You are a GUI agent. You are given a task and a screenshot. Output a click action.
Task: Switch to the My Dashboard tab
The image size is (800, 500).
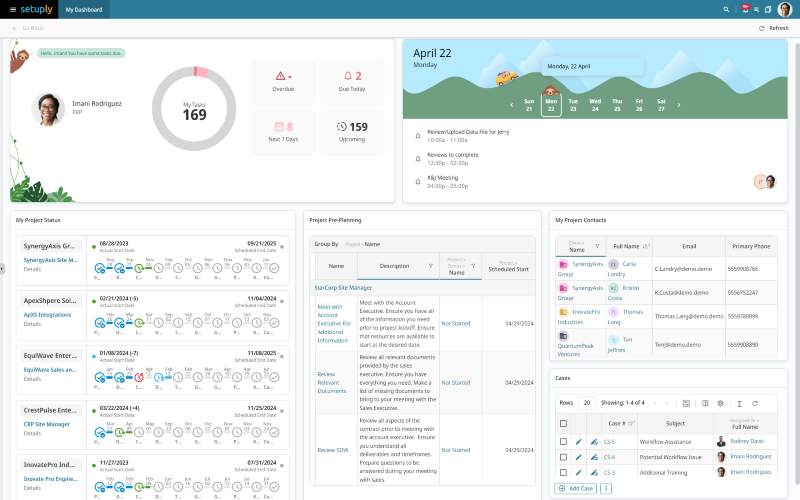point(84,10)
